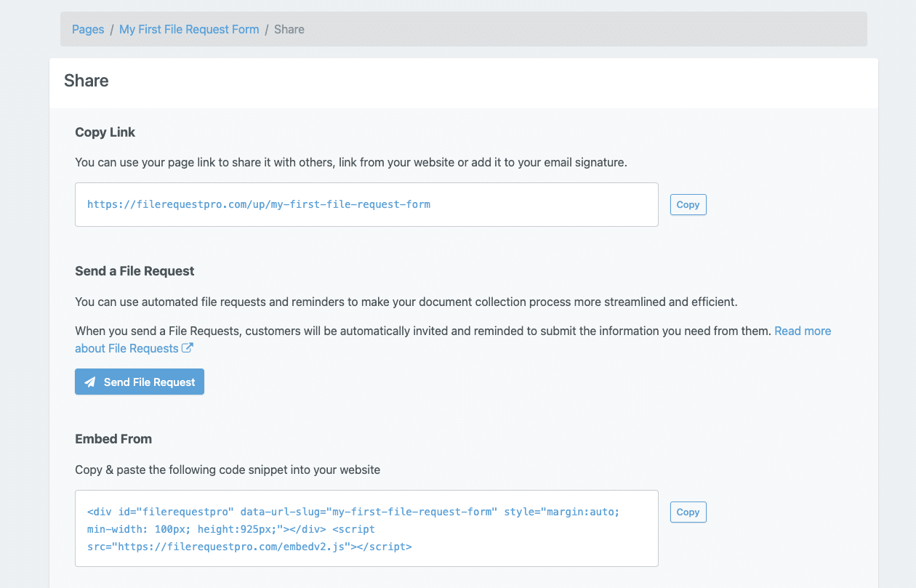Open the Pages breadcrumb link

88,29
